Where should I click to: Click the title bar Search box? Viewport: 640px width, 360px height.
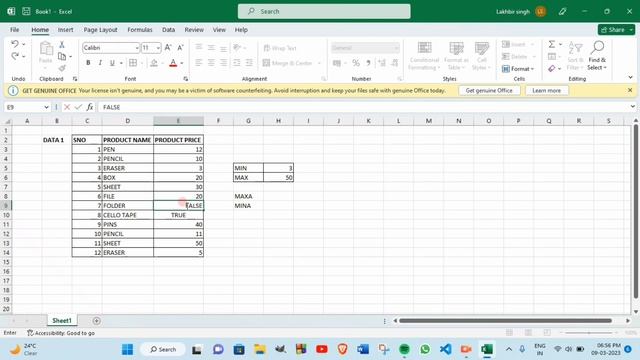coord(324,11)
